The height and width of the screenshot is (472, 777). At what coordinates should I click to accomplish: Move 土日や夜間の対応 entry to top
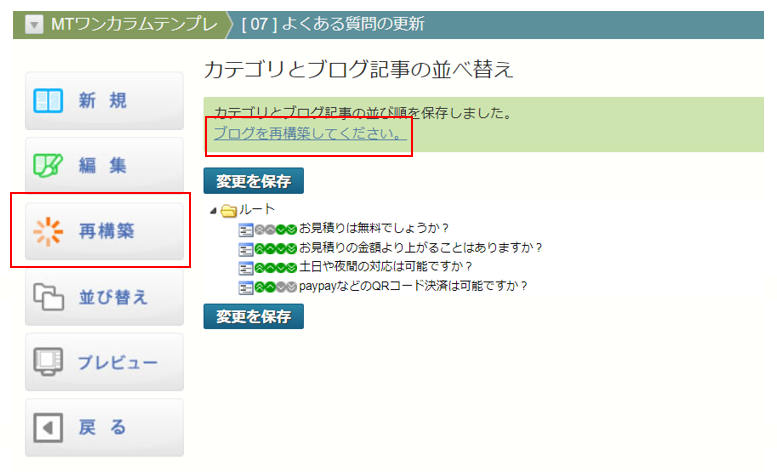(259, 268)
